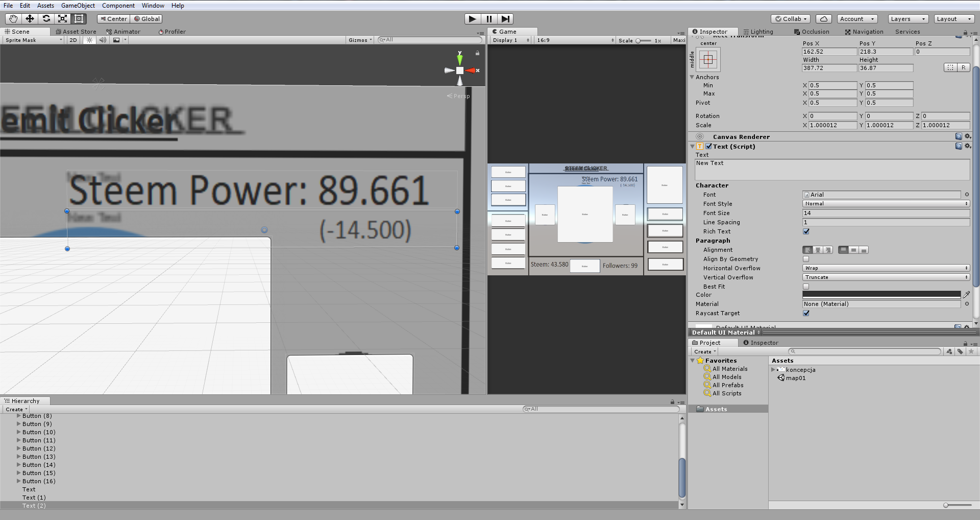Expand Button (16) in Hierarchy
980x520 pixels.
(x=19, y=481)
